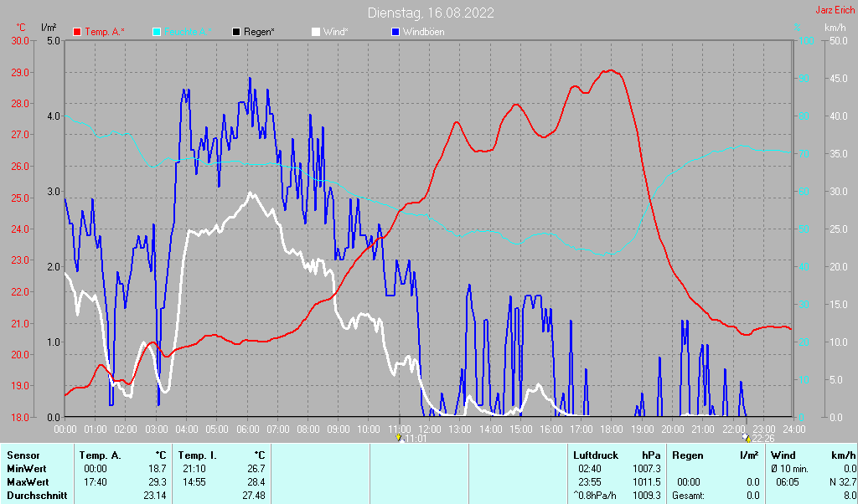858x504 pixels.
Task: Click the black Regen legend square
Action: [236, 32]
